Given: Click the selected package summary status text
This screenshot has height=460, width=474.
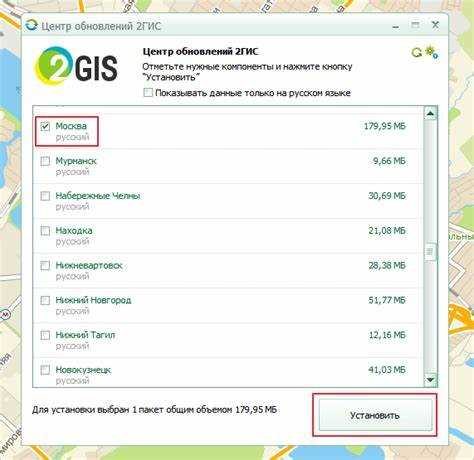Looking at the screenshot, I should 154,409.
